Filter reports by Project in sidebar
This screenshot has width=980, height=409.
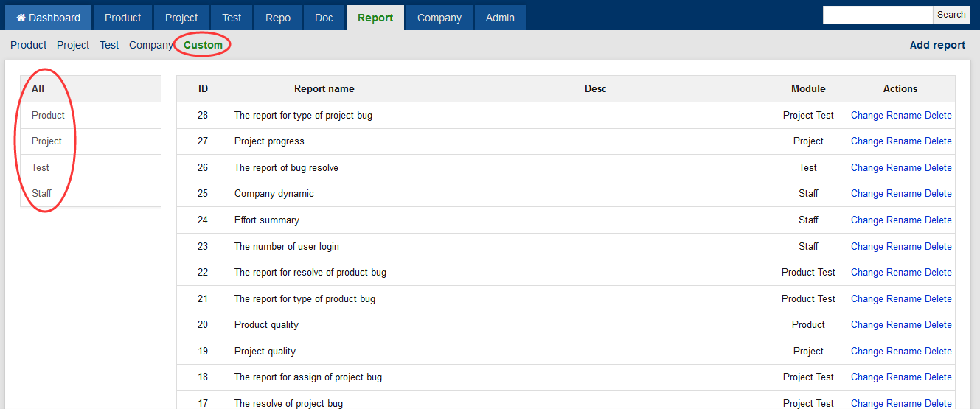(46, 141)
